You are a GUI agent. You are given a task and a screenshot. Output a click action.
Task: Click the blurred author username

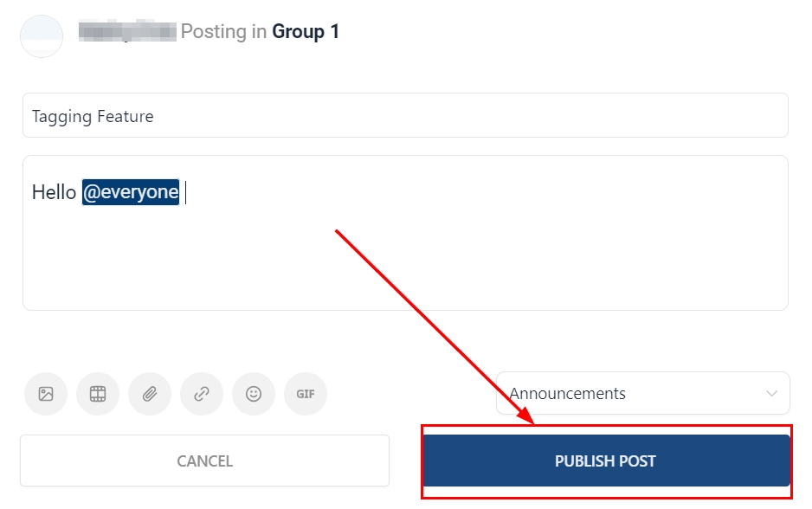[127, 32]
